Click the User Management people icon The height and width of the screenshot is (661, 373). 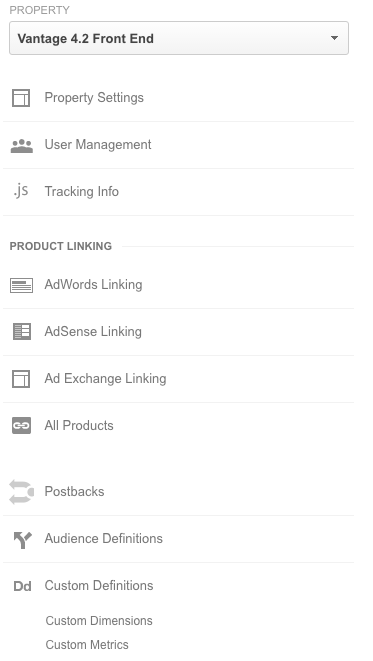21,146
